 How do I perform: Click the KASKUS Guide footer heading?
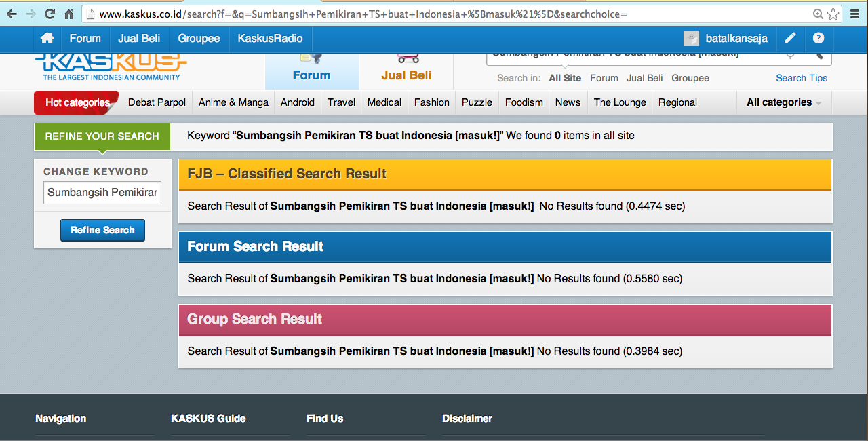(x=208, y=419)
